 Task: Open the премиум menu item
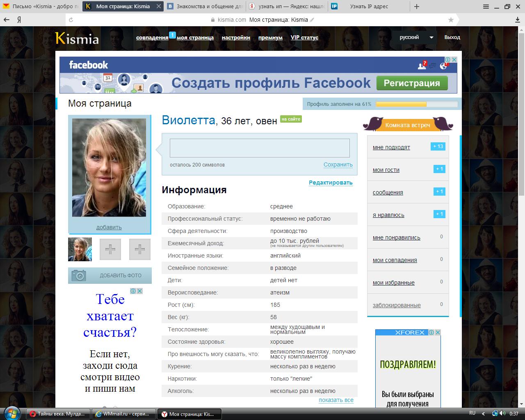point(270,38)
